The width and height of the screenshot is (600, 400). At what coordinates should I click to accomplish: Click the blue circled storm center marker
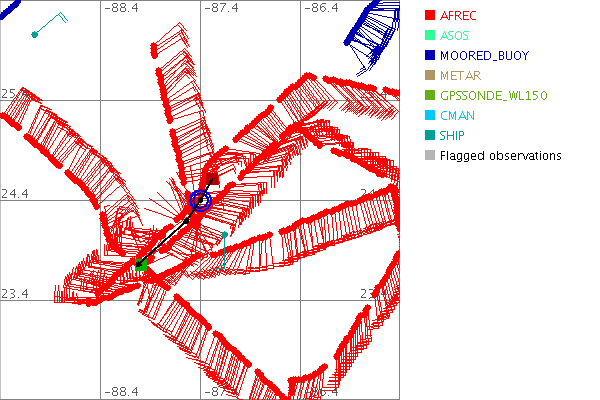201,200
